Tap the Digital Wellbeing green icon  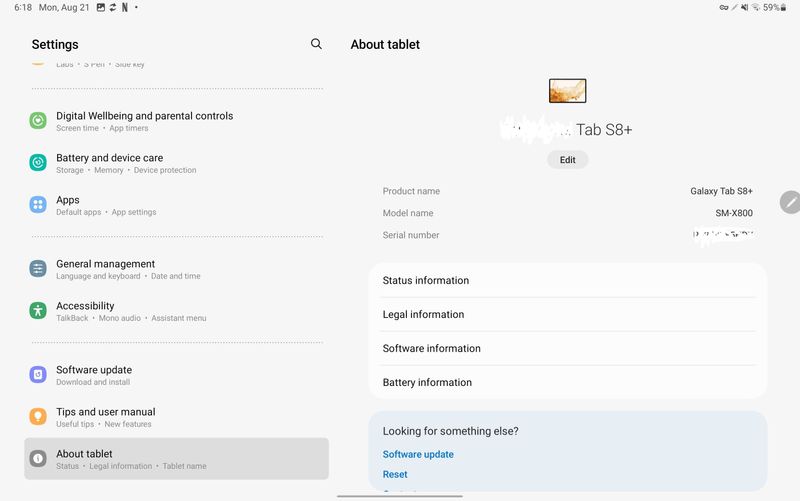pos(38,121)
